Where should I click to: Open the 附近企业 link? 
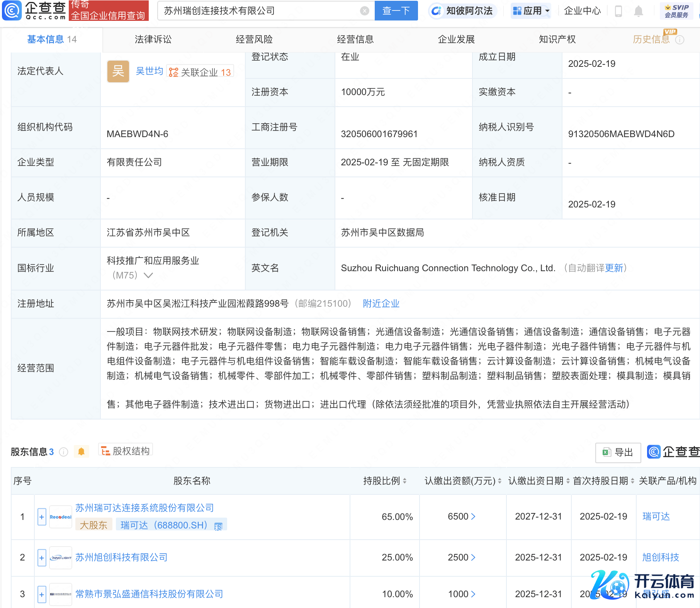(381, 304)
